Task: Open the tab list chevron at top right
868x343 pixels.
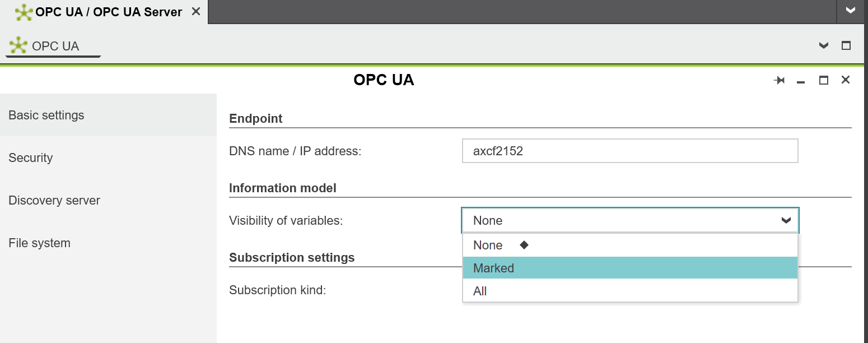Action: coord(851,11)
